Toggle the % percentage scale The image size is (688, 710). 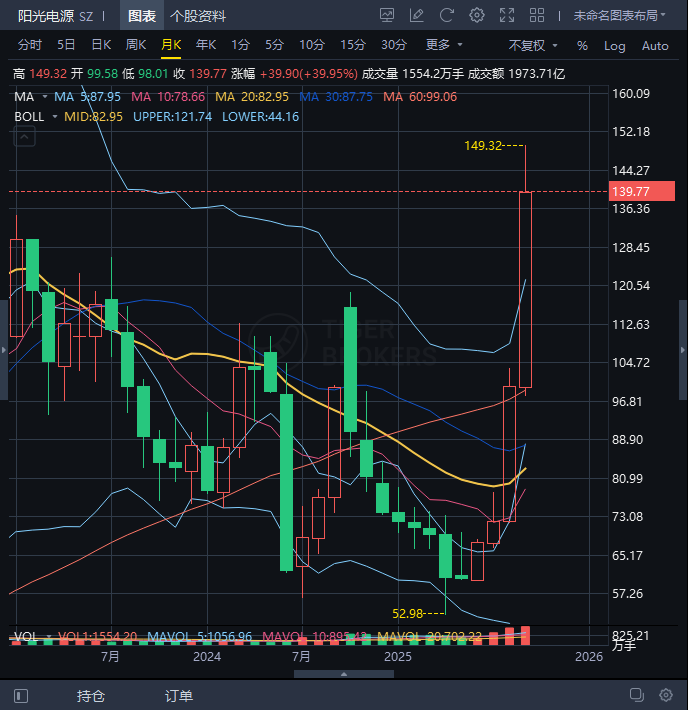(x=582, y=46)
